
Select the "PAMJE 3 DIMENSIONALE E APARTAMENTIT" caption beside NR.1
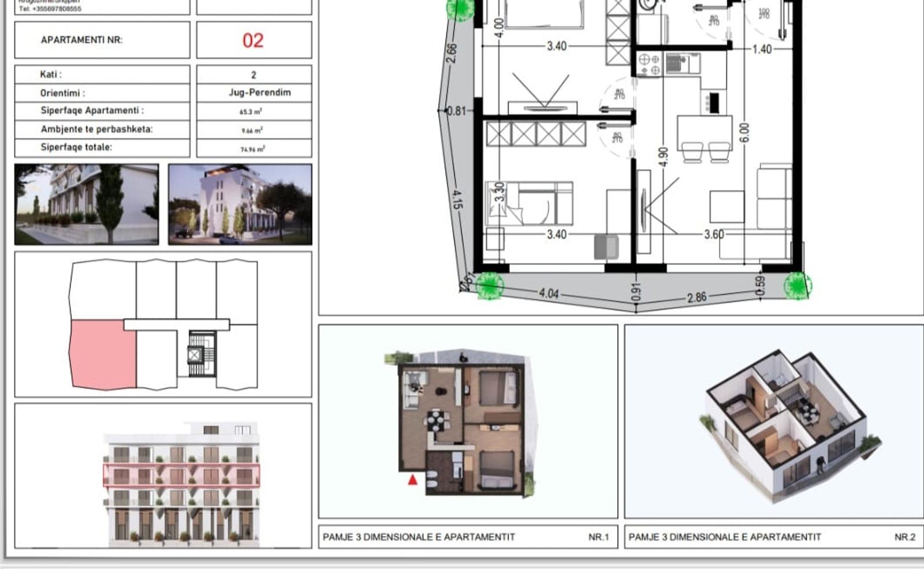tap(419, 537)
